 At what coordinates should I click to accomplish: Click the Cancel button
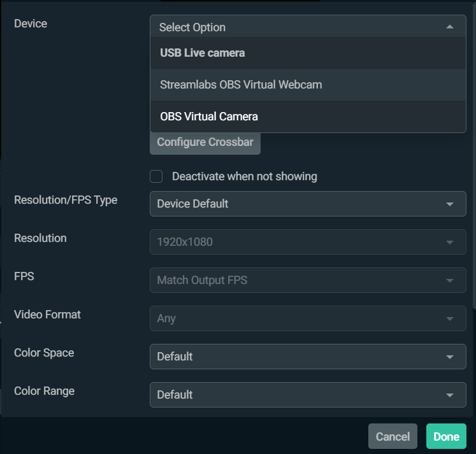[393, 436]
